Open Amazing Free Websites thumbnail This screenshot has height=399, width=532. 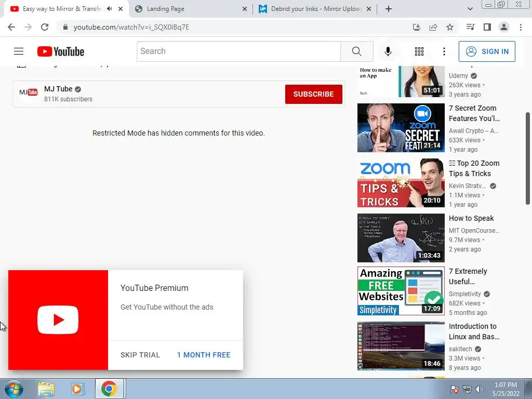(x=401, y=291)
